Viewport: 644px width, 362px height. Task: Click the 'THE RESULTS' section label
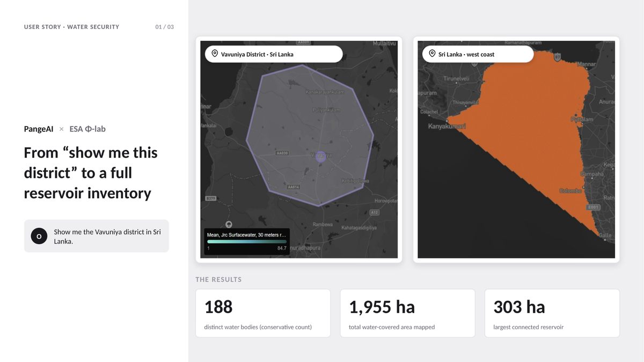[218, 279]
